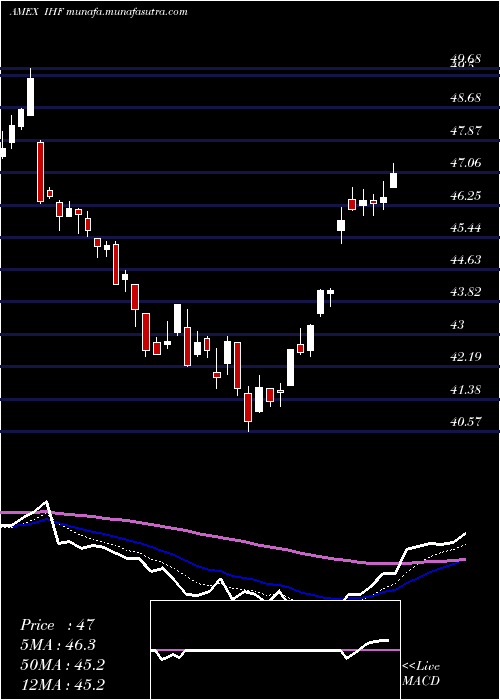Select the lowest red candlestick near 40.57
The height and width of the screenshot is (700, 500).
[x=248, y=407]
